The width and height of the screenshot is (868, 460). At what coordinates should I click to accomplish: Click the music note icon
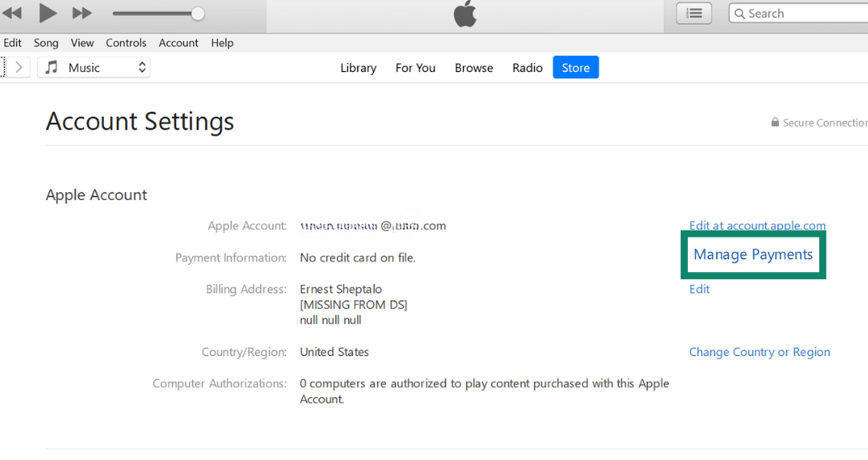click(x=52, y=67)
